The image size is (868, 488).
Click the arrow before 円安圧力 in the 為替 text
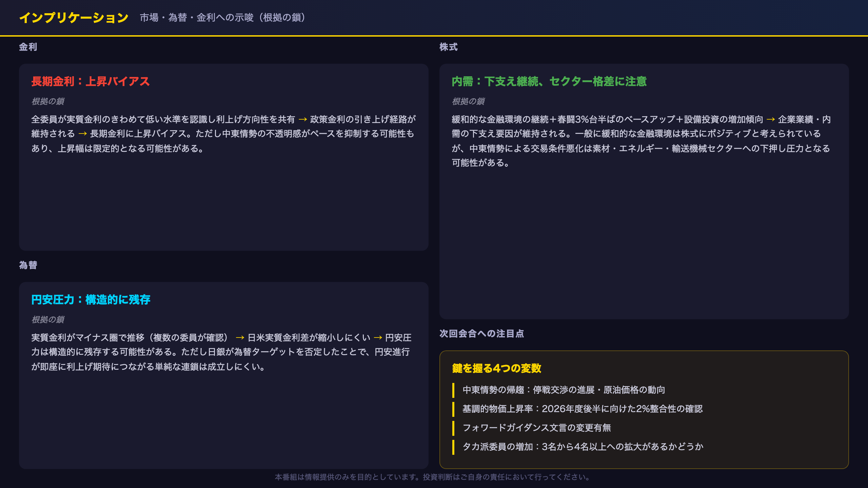(378, 338)
